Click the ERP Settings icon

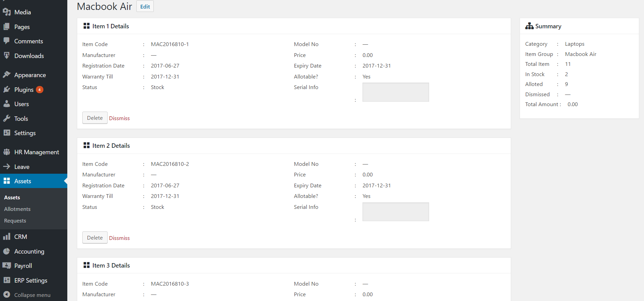point(6,280)
